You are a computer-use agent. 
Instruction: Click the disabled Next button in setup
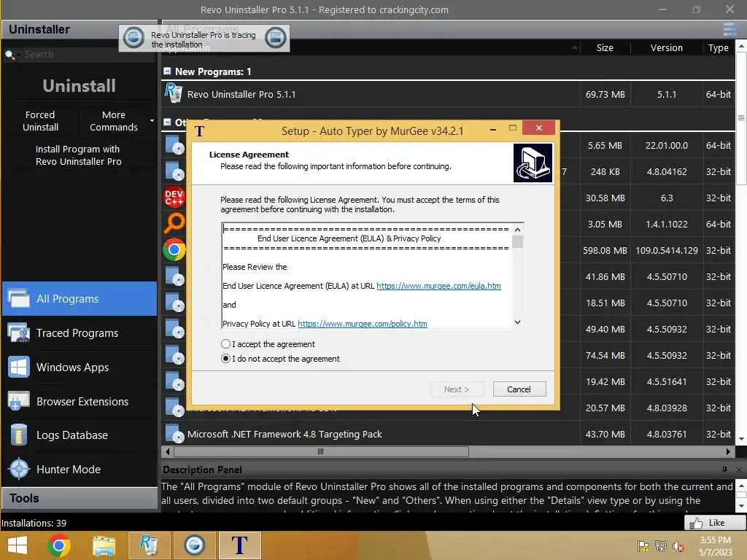(457, 389)
